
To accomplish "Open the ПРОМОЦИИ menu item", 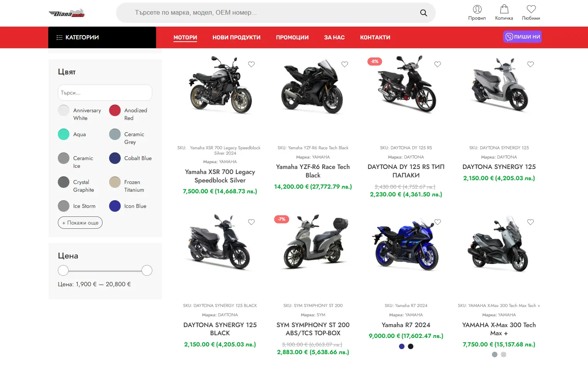I will (x=292, y=37).
